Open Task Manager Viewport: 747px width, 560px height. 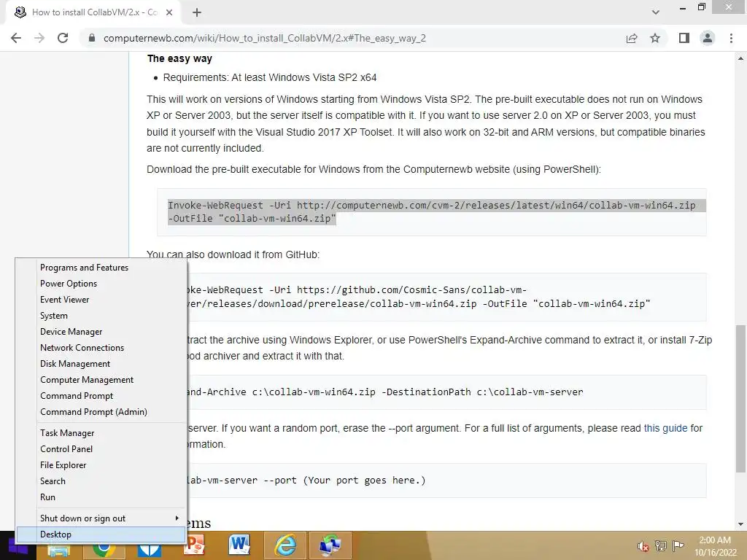[101, 433]
